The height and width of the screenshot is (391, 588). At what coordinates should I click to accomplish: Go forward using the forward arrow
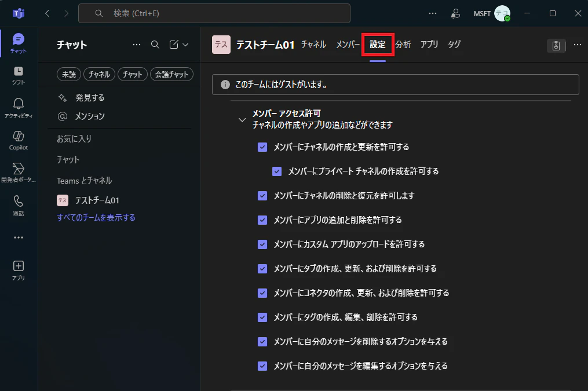(67, 13)
